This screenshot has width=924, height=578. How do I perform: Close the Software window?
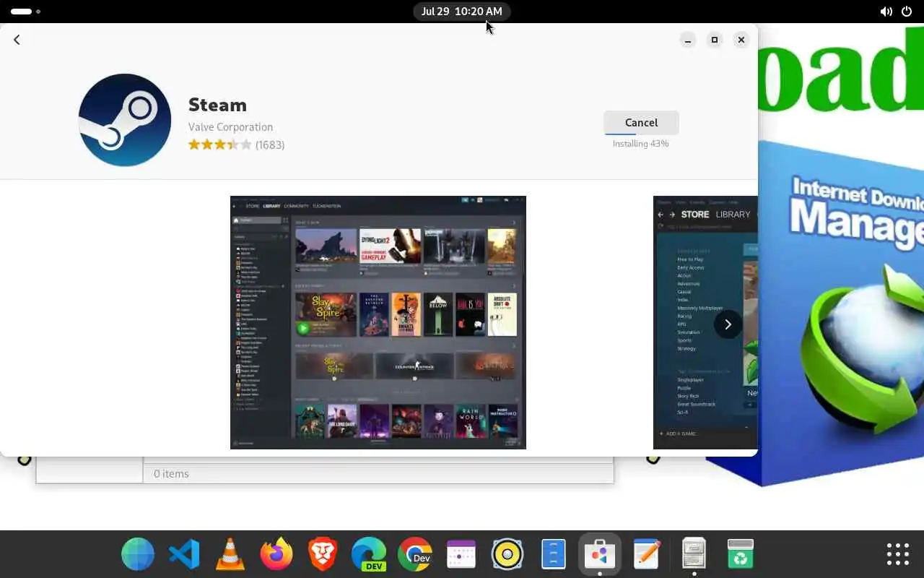point(741,40)
